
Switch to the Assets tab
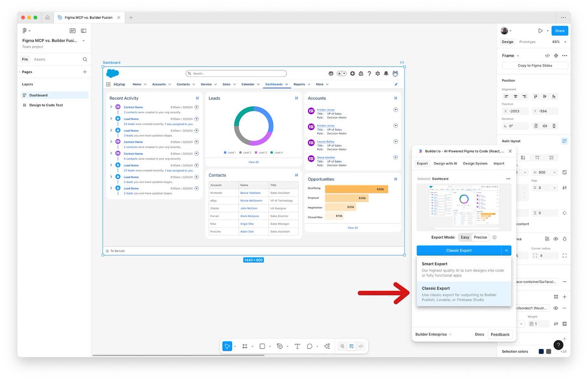tap(40, 59)
